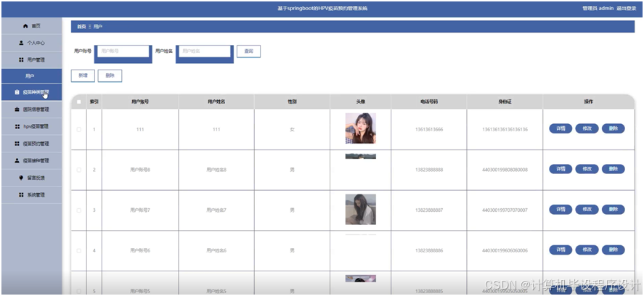Click the 索引 column header
This screenshot has width=644, height=296.
coord(94,102)
